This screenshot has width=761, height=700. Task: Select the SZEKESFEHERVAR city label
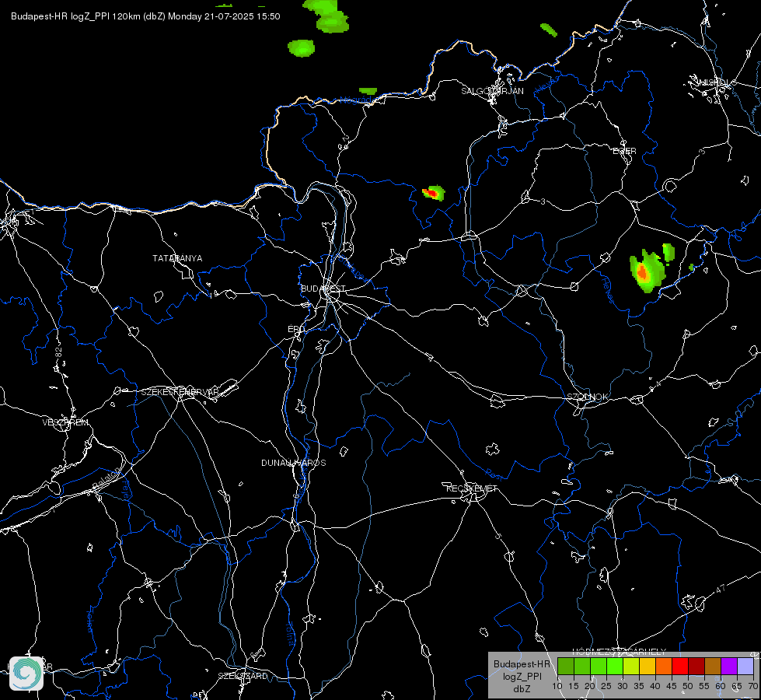click(180, 392)
